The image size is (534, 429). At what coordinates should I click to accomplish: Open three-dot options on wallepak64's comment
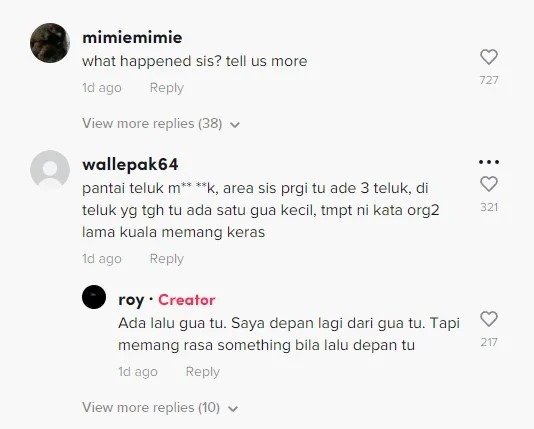[489, 162]
